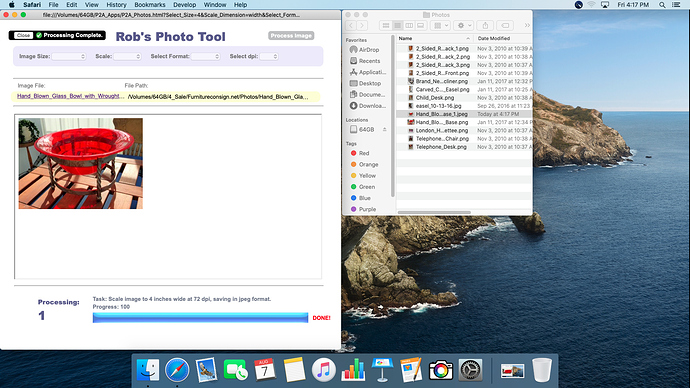Show more Finder toolbar items chevron
The height and width of the screenshot is (388, 690).
click(x=527, y=26)
